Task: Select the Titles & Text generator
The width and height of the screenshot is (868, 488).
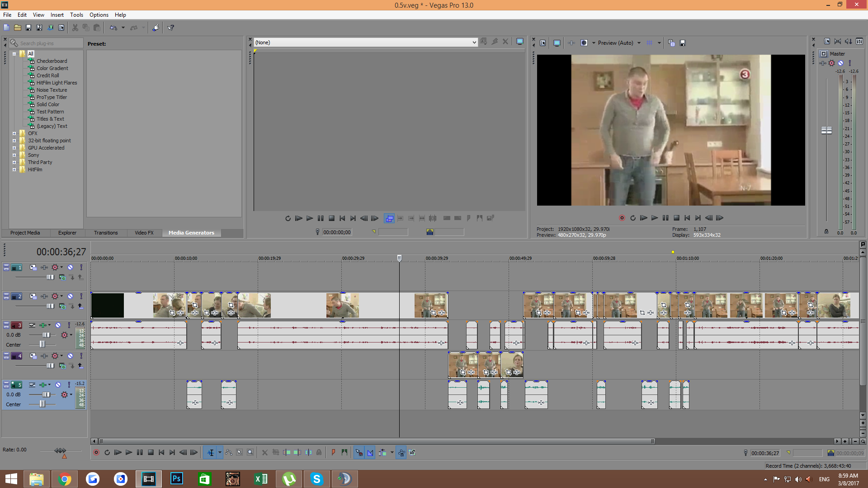Action: tap(50, 119)
